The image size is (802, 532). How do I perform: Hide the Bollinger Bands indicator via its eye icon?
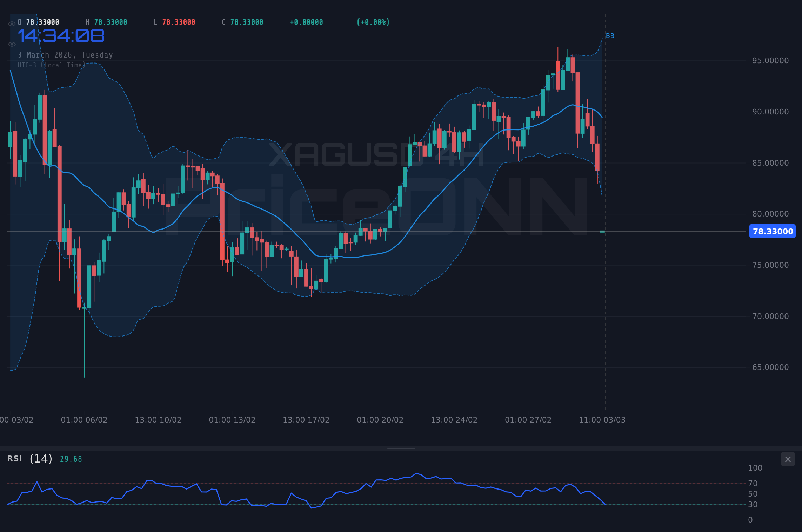click(x=12, y=44)
